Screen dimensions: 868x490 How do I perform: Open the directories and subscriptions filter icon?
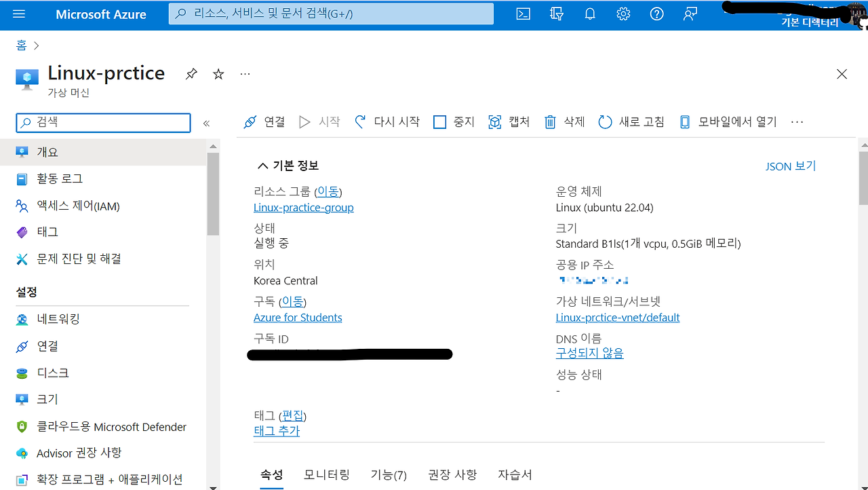click(557, 14)
